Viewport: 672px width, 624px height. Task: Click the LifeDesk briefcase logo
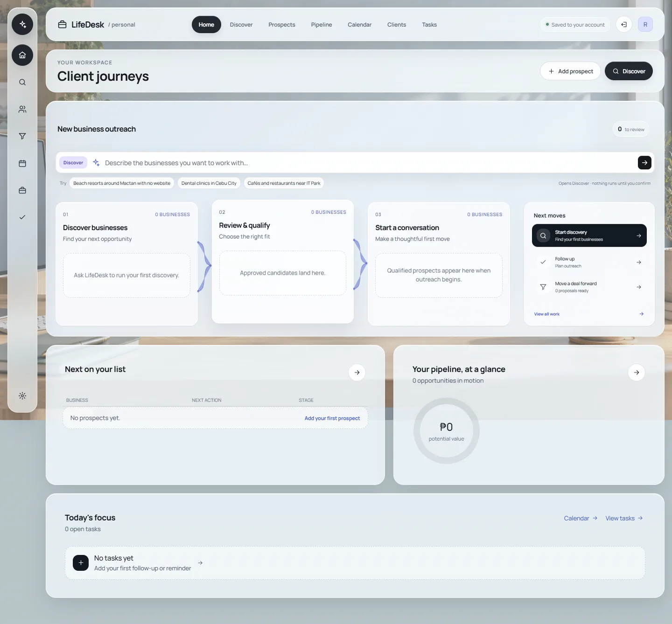pyautogui.click(x=62, y=25)
